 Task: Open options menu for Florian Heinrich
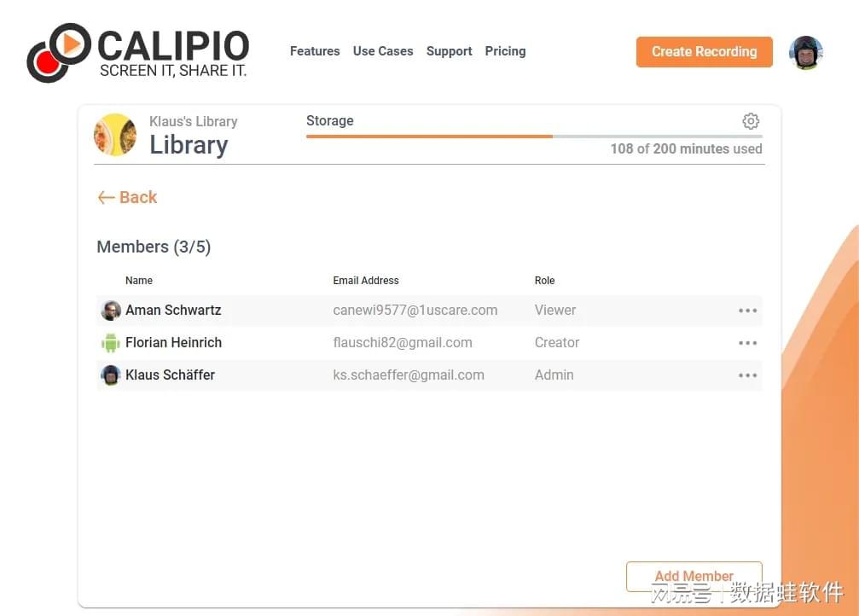click(747, 343)
